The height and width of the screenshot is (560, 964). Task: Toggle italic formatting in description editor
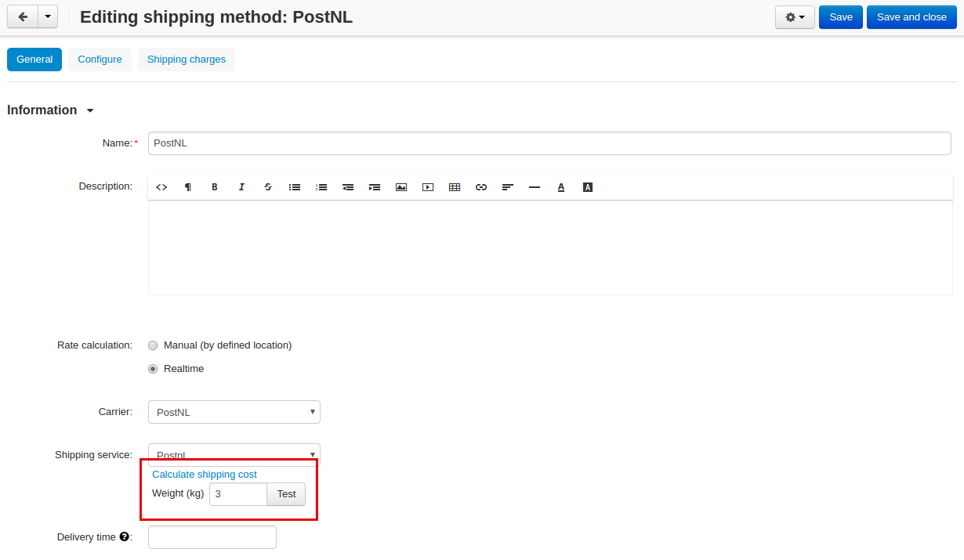[x=241, y=187]
